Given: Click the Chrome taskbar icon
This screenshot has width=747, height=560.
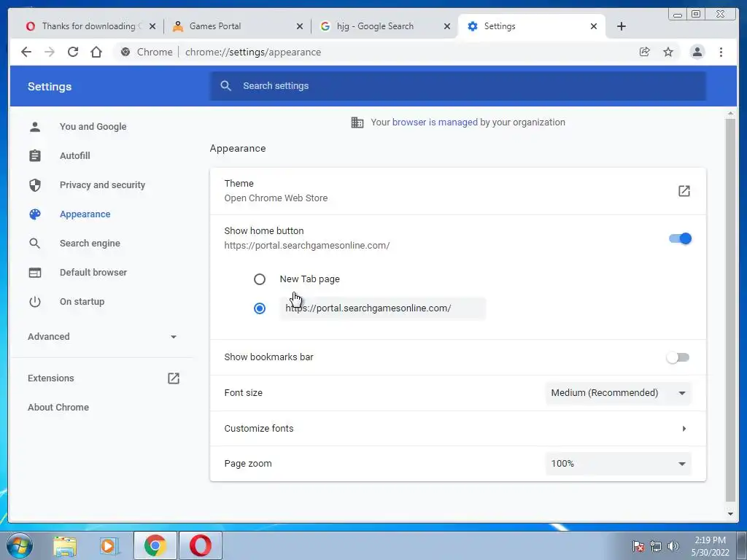Looking at the screenshot, I should [155, 545].
